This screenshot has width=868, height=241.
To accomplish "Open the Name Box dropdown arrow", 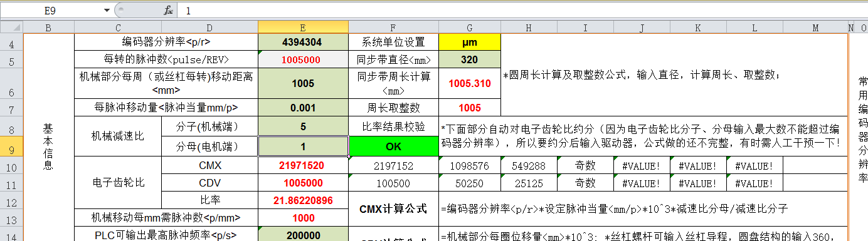I will 107,10.
